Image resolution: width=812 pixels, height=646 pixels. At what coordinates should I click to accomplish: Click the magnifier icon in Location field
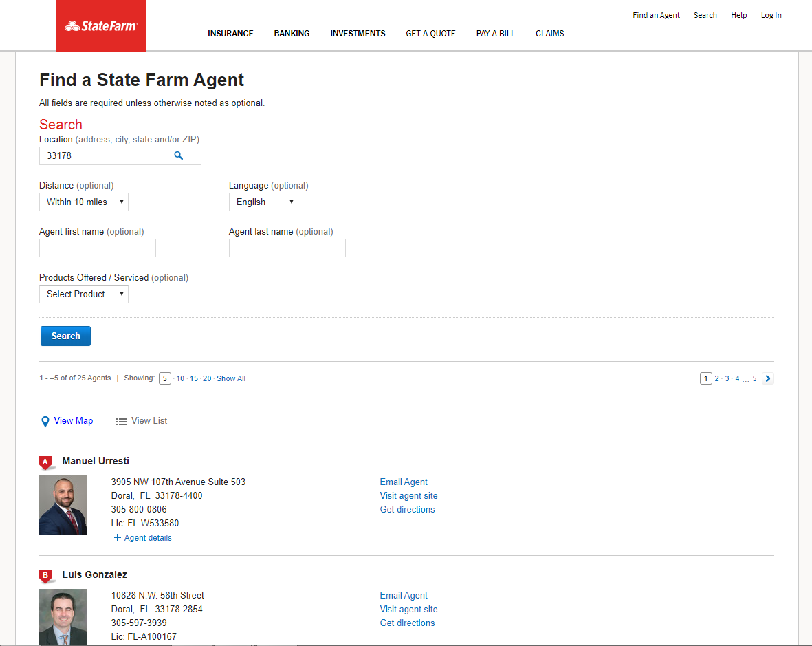coord(179,155)
